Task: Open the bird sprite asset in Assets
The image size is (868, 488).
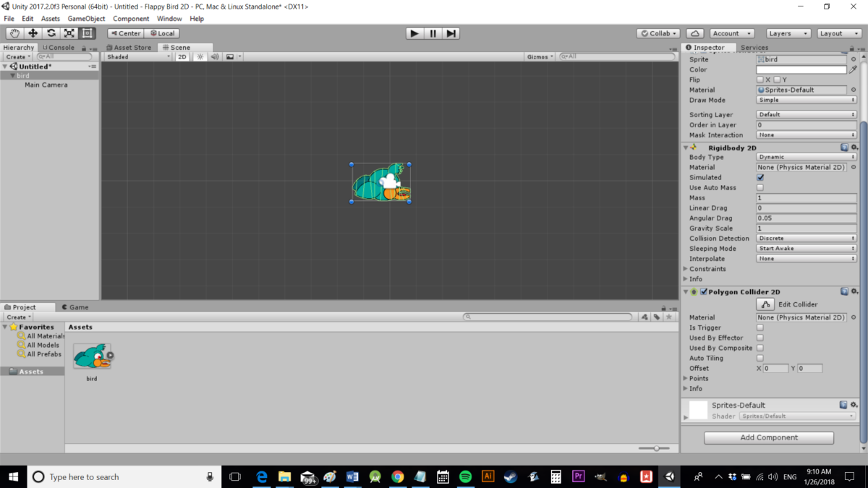Action: pyautogui.click(x=92, y=356)
